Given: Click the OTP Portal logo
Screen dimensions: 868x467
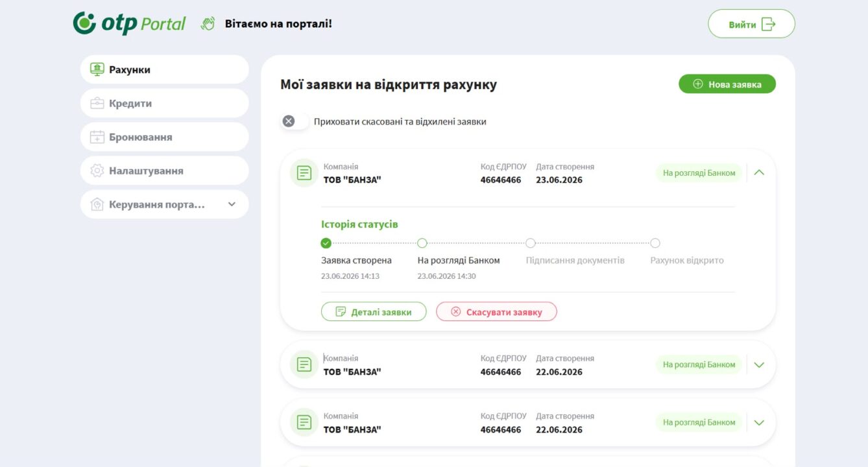Looking at the screenshot, I should [129, 23].
